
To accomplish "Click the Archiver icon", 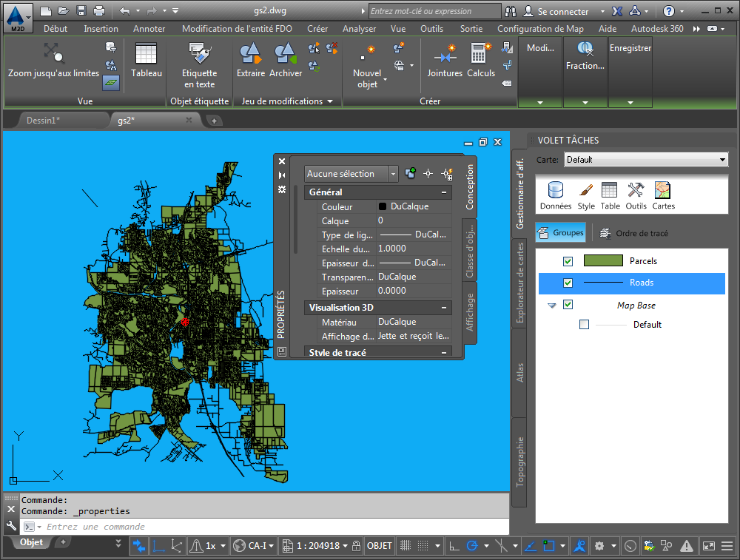I will tap(286, 54).
